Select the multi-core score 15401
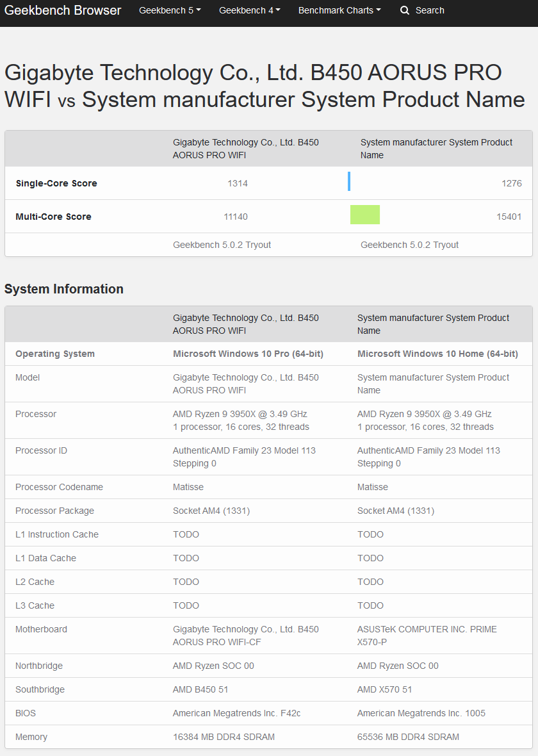The image size is (538, 756). click(x=509, y=217)
